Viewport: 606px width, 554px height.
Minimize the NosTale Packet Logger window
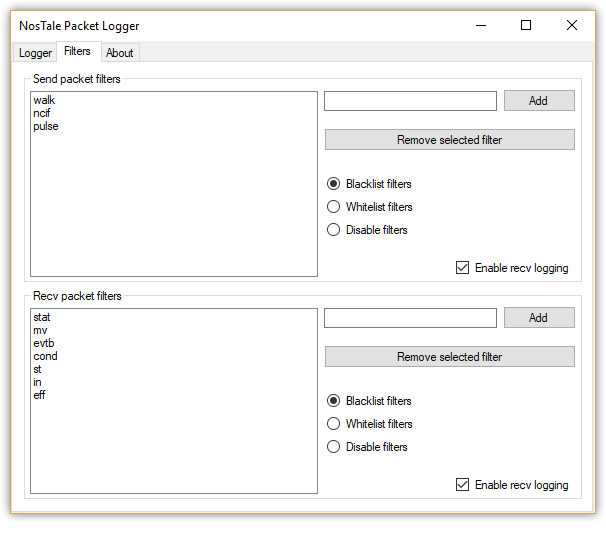(481, 26)
